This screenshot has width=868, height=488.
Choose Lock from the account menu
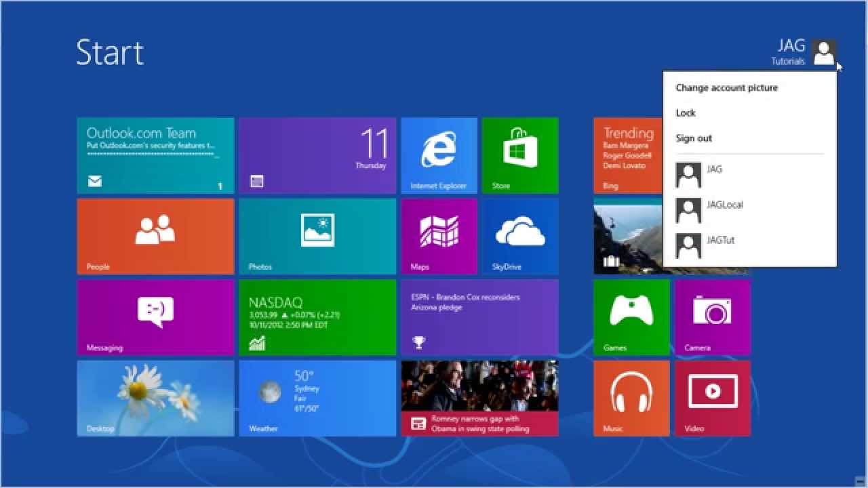tap(686, 113)
